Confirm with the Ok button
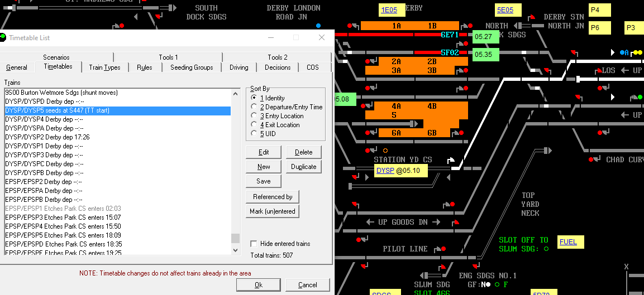 (259, 285)
